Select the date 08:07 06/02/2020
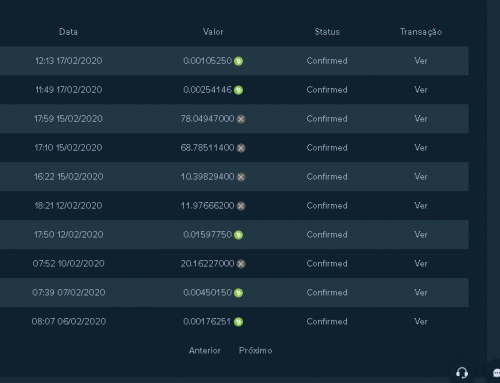 click(69, 322)
